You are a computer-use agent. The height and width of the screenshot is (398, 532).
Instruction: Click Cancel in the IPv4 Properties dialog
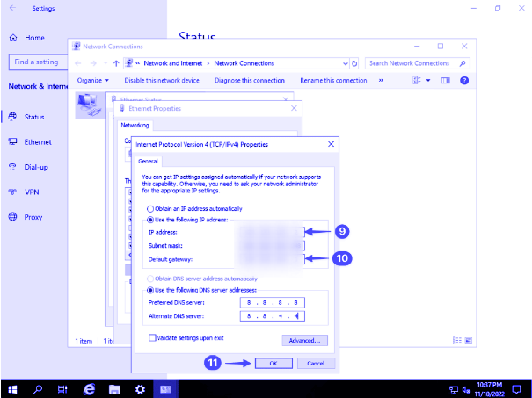tap(316, 363)
